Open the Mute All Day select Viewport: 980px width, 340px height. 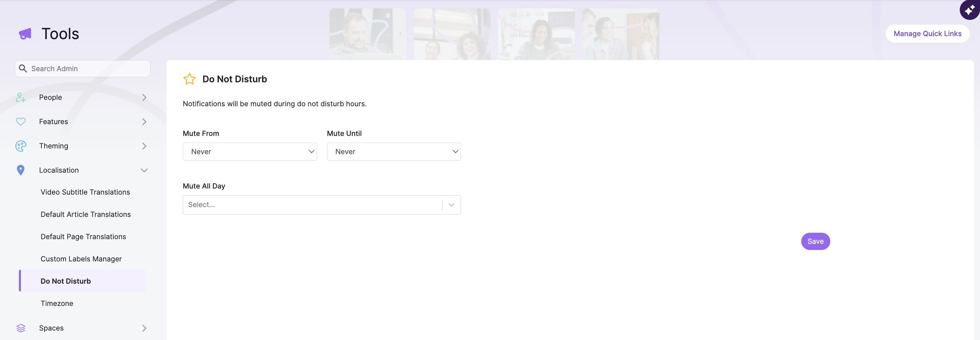(321, 205)
